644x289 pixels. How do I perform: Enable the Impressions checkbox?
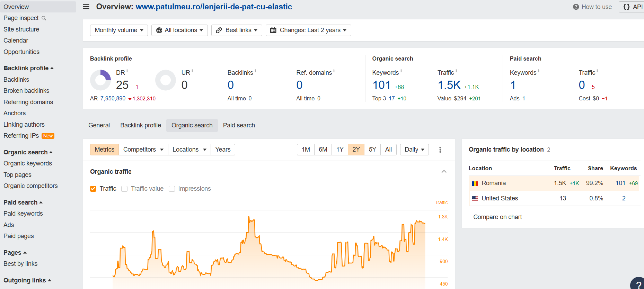tap(172, 189)
